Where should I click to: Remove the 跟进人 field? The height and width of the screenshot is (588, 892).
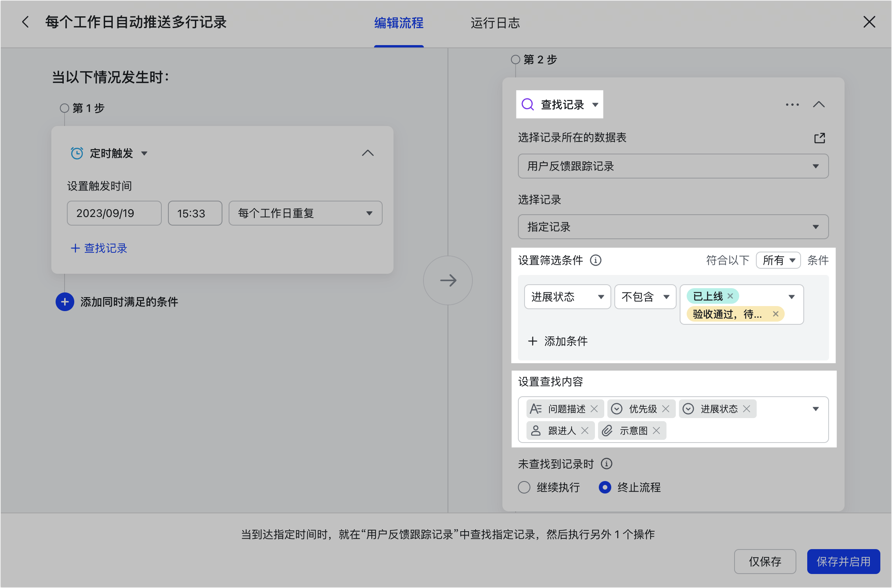[585, 430]
